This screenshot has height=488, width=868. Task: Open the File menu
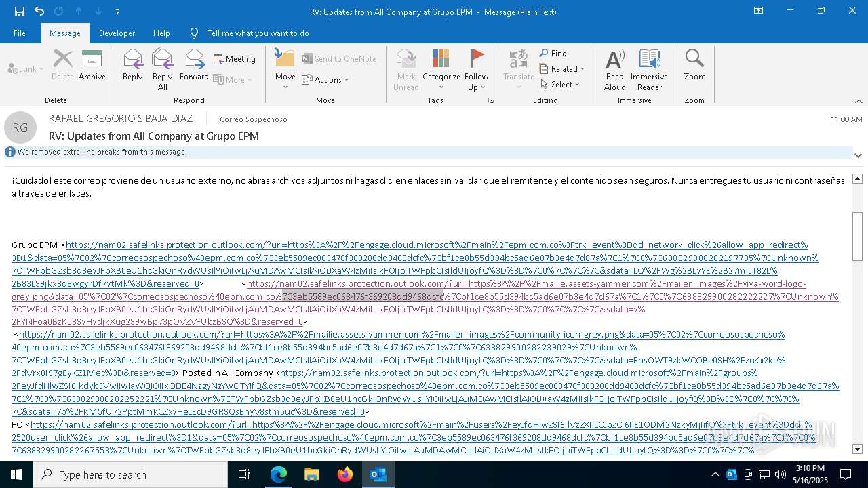point(20,33)
